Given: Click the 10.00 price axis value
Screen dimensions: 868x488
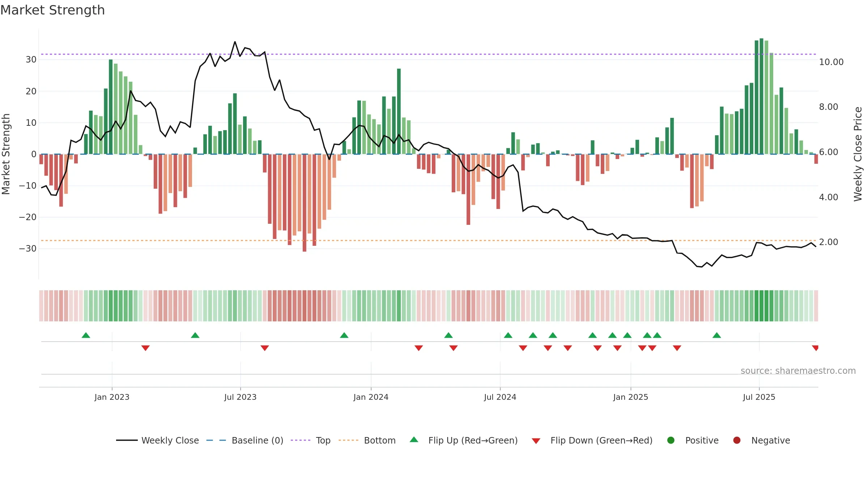Looking at the screenshot, I should [x=831, y=62].
